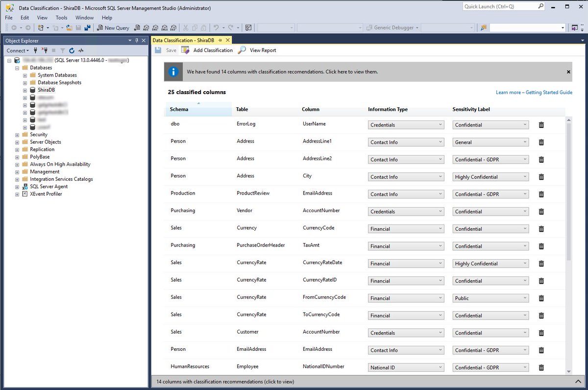This screenshot has width=588, height=390.
Task: Click the Database Engine Query icon
Action: point(138,28)
